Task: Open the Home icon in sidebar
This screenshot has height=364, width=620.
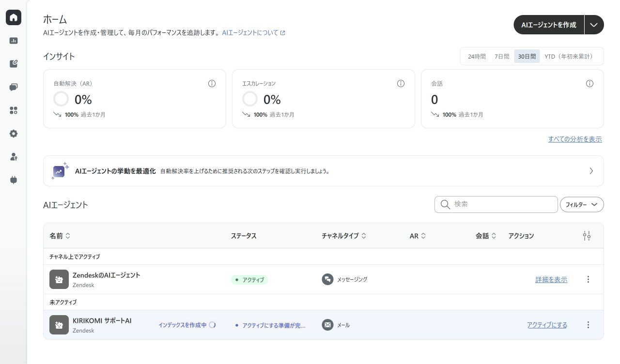Action: (14, 17)
